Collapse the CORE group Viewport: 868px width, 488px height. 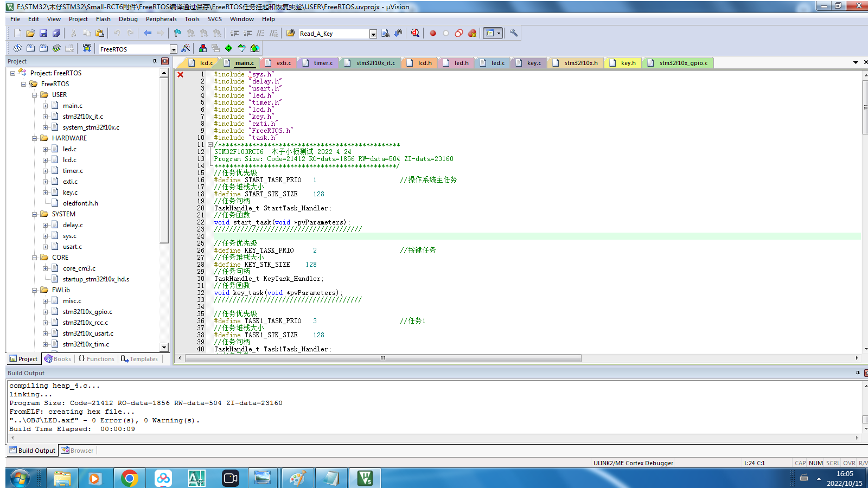click(x=35, y=258)
